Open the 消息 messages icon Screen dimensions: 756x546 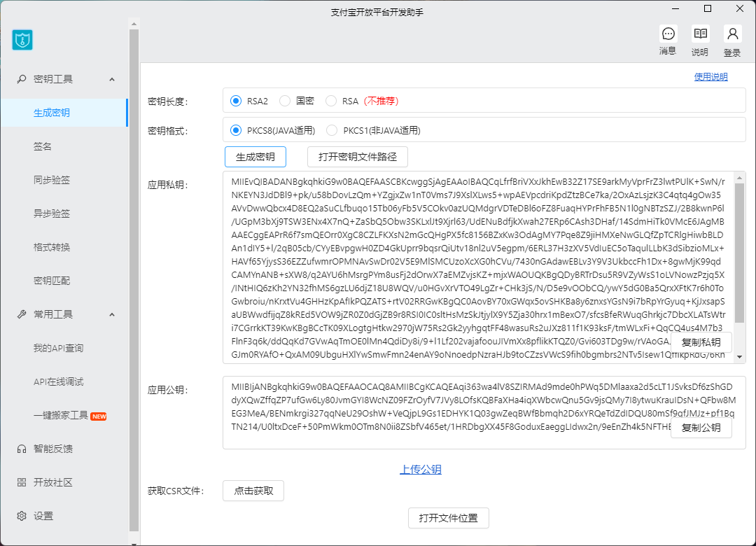668,34
